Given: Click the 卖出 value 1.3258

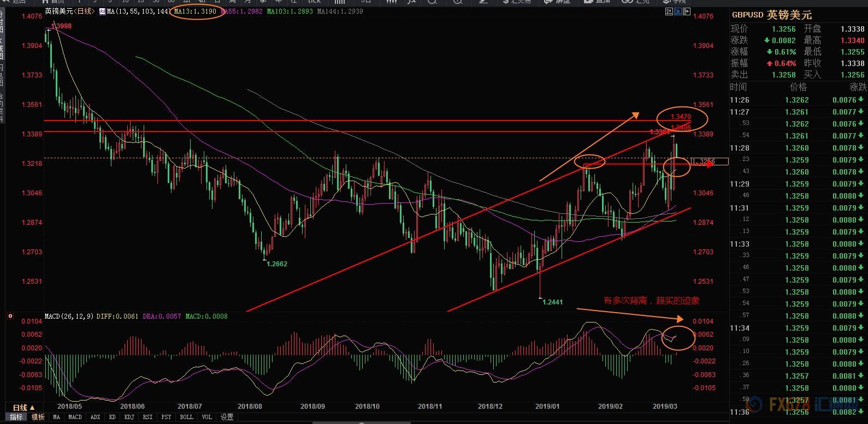Looking at the screenshot, I should coord(783,75).
